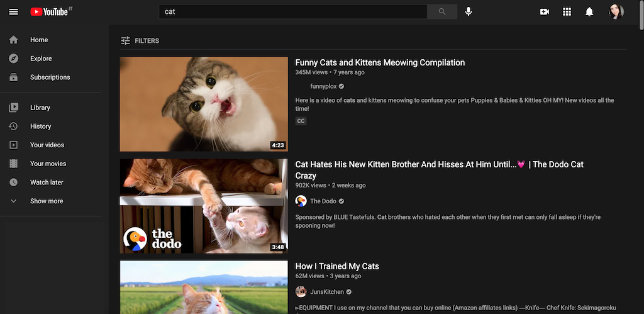The image size is (644, 314).
Task: Click the Your videos play icon
Action: 14,145
